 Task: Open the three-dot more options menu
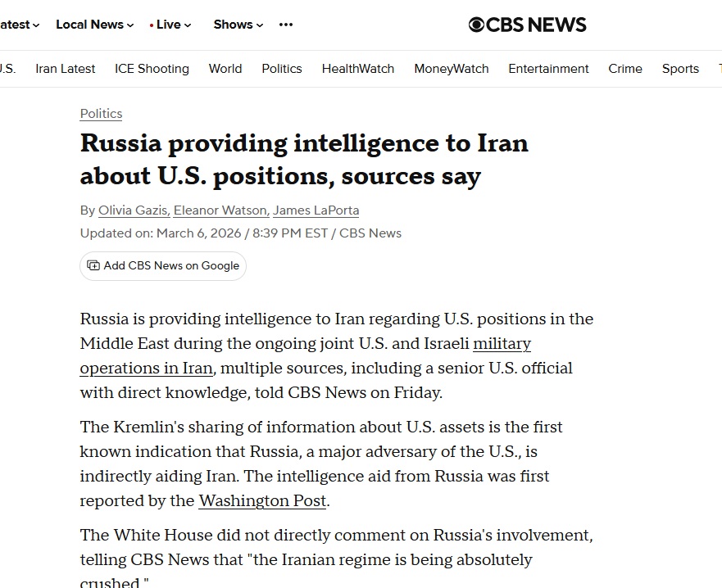(x=285, y=25)
